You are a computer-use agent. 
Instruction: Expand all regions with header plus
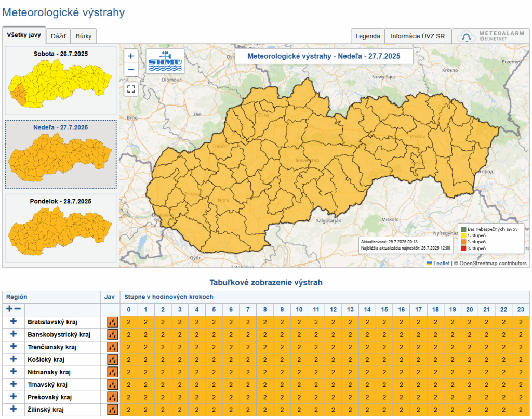coord(9,309)
